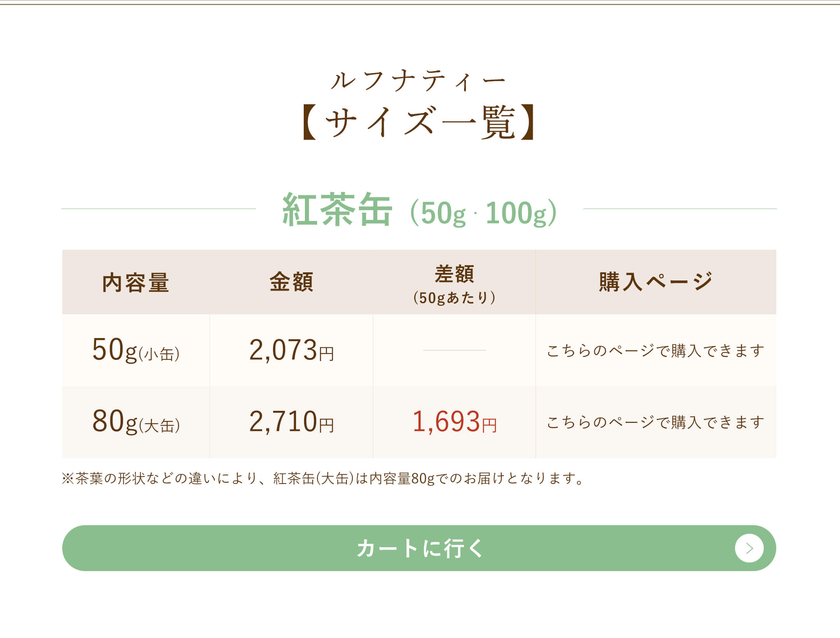The image size is (840, 638).
Task: Select the 80g(大缶) content cell
Action: pyautogui.click(x=136, y=422)
